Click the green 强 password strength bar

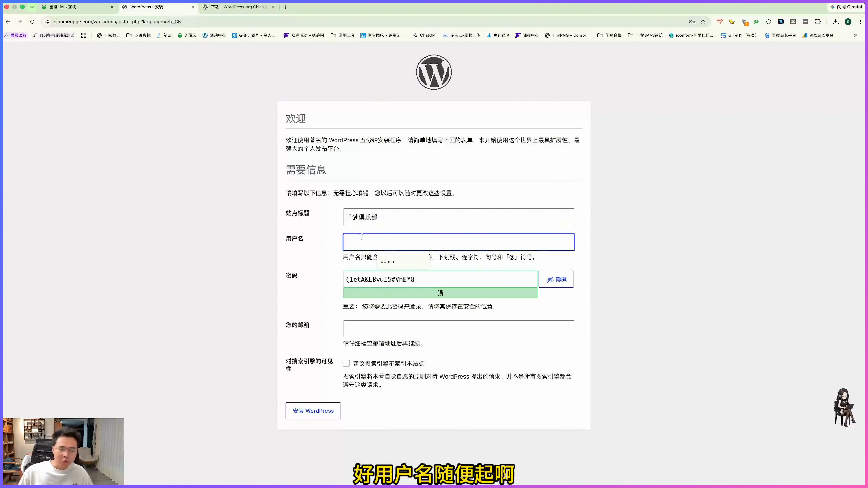click(440, 293)
